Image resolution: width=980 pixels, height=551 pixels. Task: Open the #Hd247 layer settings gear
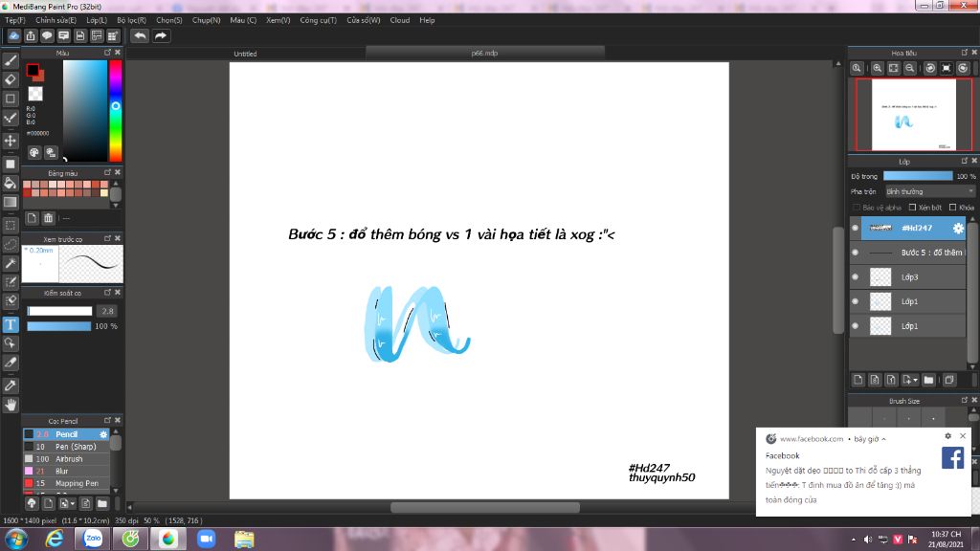click(957, 228)
